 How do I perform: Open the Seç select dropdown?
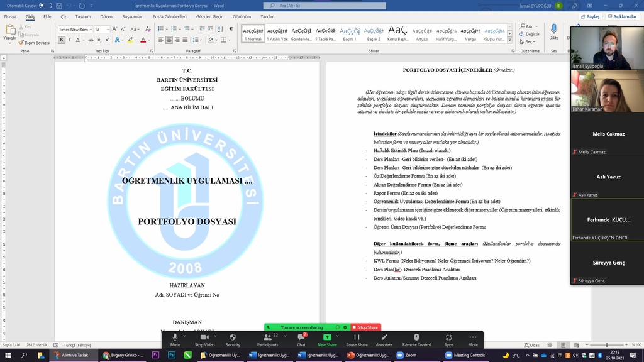click(528, 42)
